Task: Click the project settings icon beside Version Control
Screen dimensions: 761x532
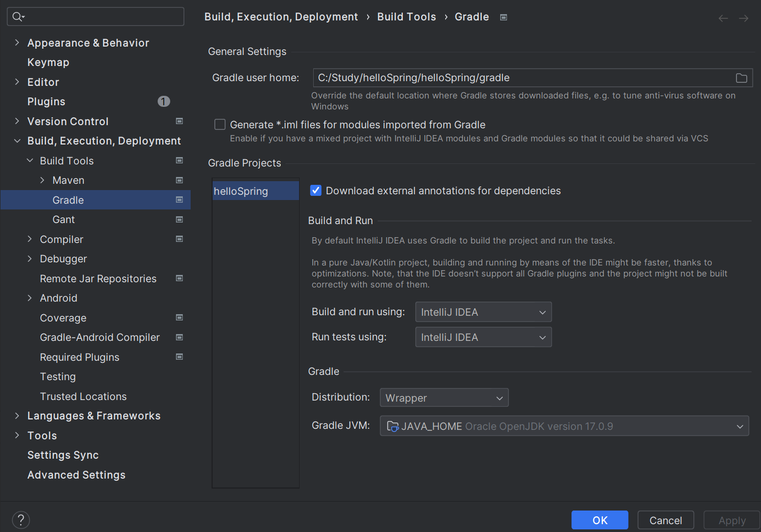Action: point(179,121)
